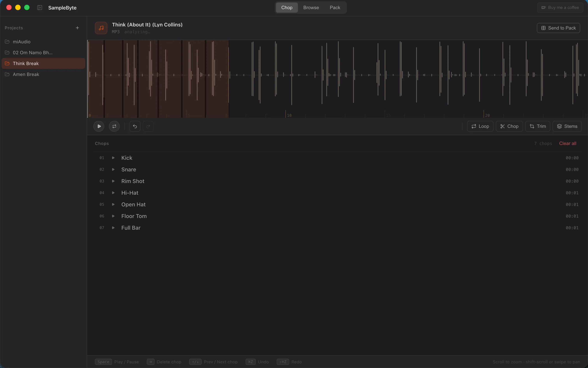Click the Trim tool button
This screenshot has width=588, height=368.
tap(538, 126)
